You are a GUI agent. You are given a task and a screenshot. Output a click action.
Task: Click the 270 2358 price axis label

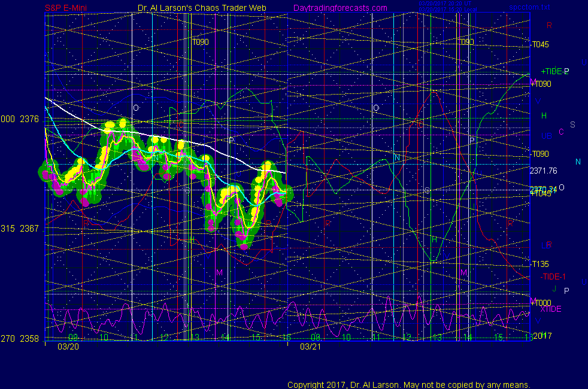[x=20, y=339]
